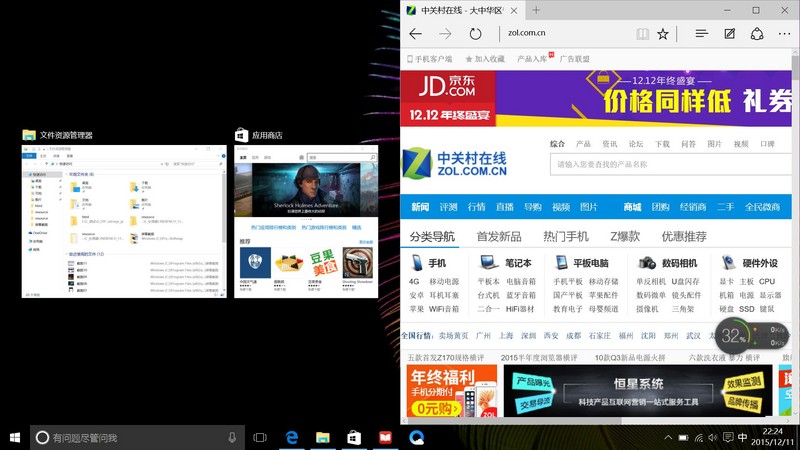
Task: Open File Explorer from the taskbar
Action: (x=322, y=438)
